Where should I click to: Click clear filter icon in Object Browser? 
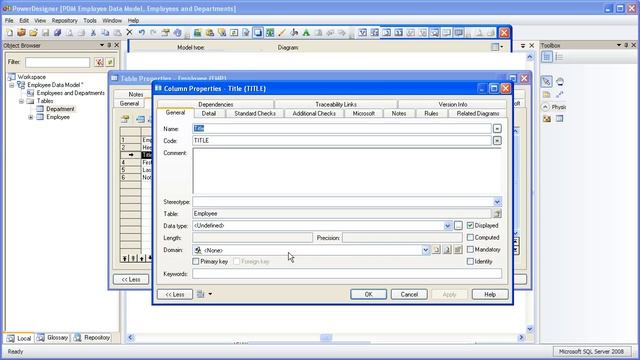click(x=99, y=62)
